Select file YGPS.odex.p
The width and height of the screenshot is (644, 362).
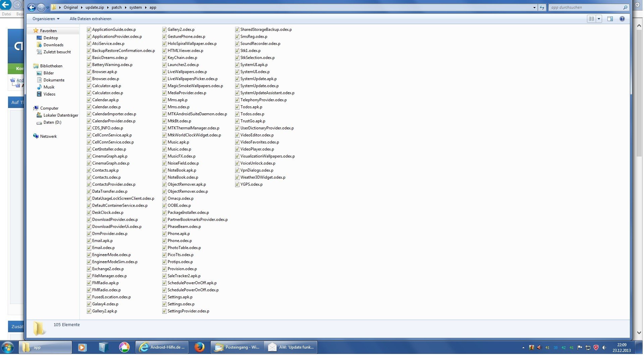pyautogui.click(x=251, y=184)
